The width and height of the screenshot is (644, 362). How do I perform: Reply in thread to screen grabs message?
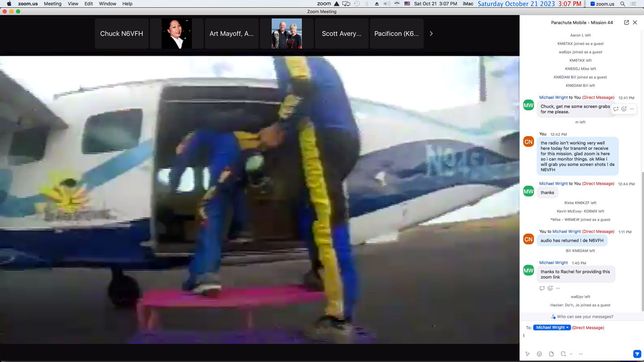click(616, 109)
